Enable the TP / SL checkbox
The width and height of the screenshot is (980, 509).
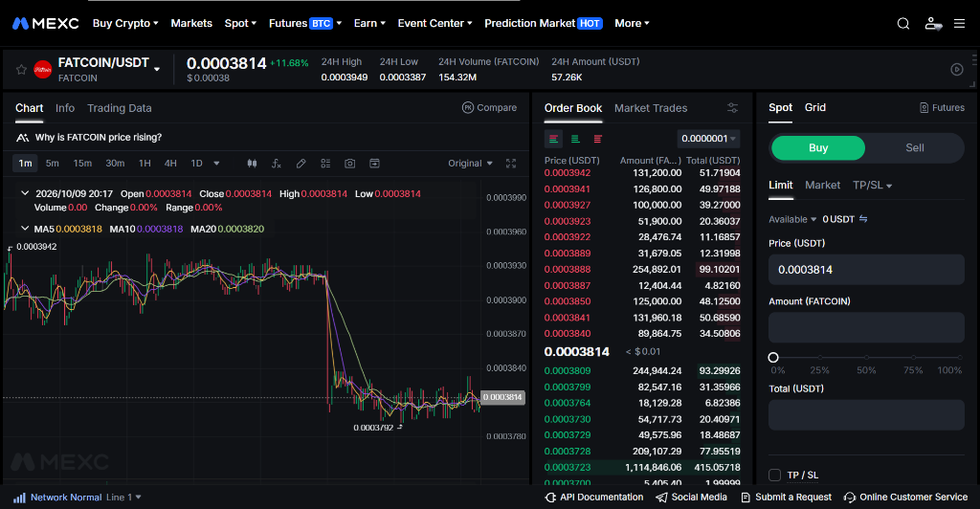point(774,476)
